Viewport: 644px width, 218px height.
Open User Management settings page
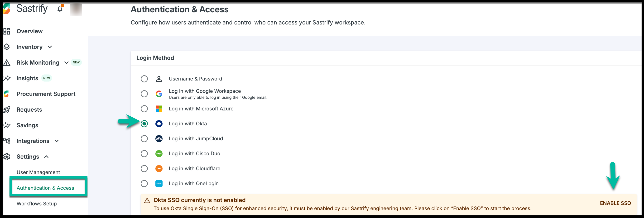pos(38,172)
